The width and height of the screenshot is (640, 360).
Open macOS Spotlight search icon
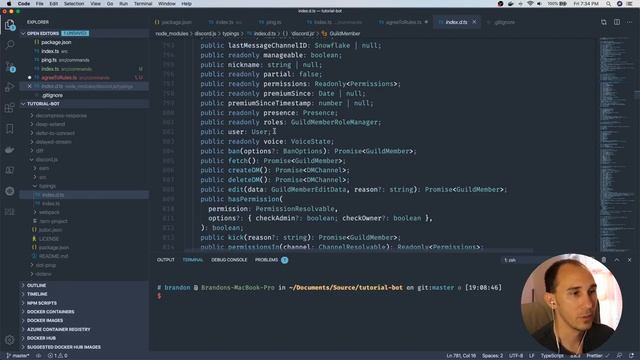[608, 4]
